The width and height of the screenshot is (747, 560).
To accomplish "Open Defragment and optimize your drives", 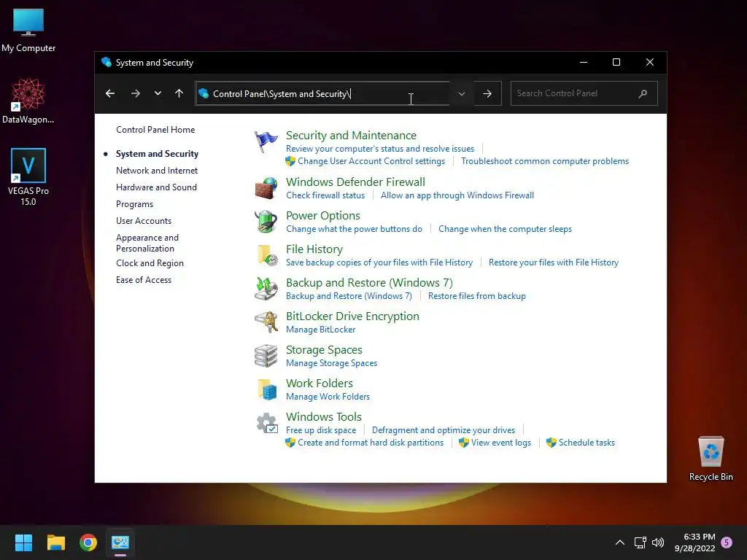I will coord(443,430).
